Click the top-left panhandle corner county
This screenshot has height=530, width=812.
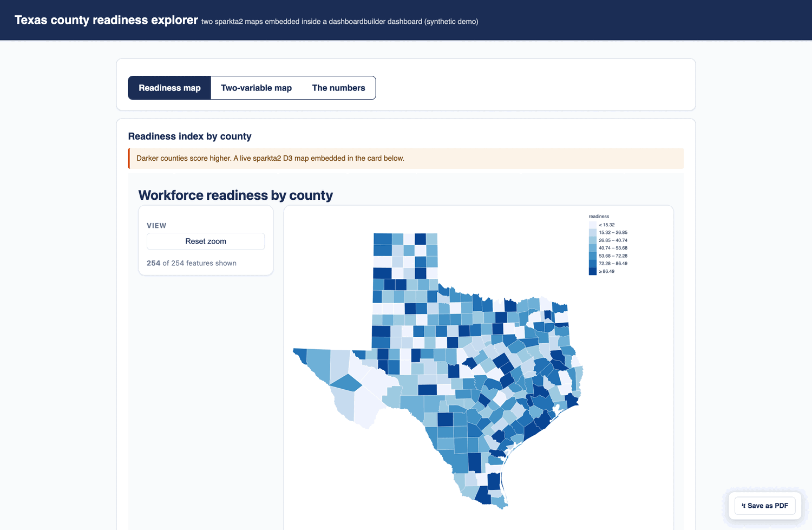[383, 239]
